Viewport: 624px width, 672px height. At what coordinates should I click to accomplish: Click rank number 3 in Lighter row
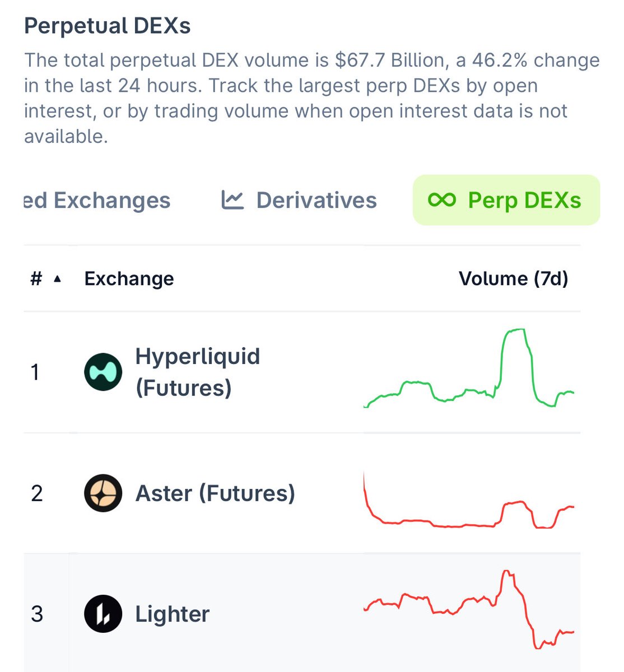pyautogui.click(x=37, y=614)
